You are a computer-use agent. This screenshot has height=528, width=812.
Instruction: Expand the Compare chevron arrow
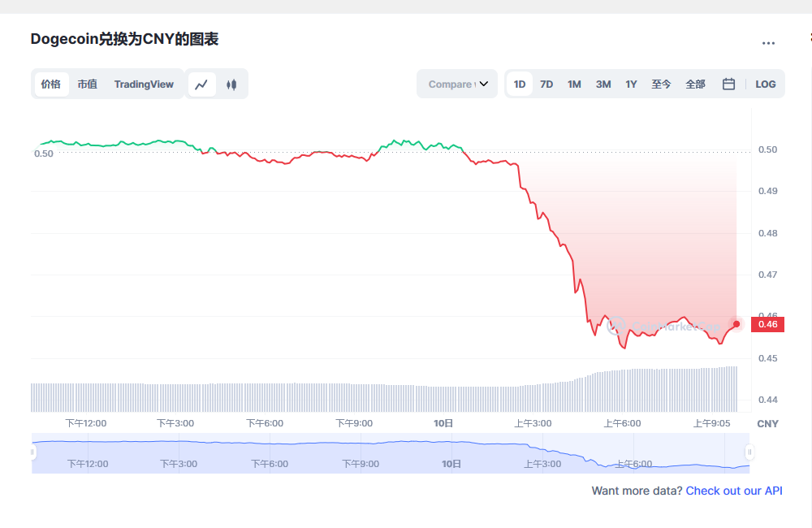[485, 84]
